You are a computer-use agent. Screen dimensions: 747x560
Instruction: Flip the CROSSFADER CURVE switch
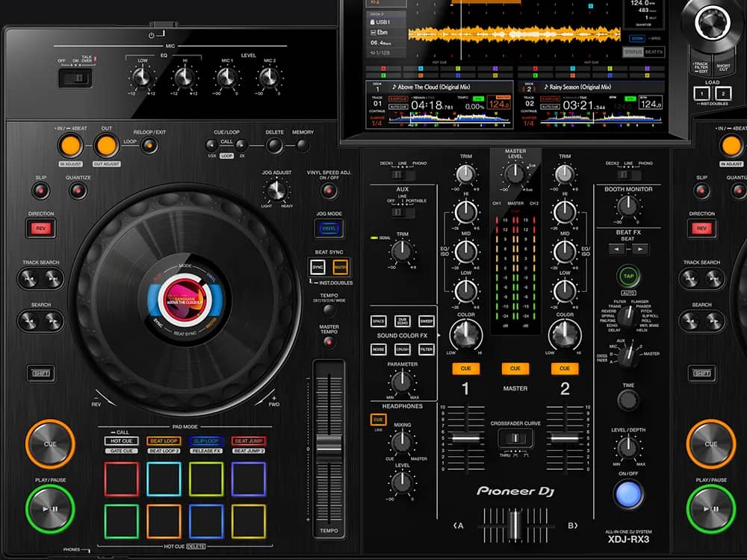click(515, 438)
